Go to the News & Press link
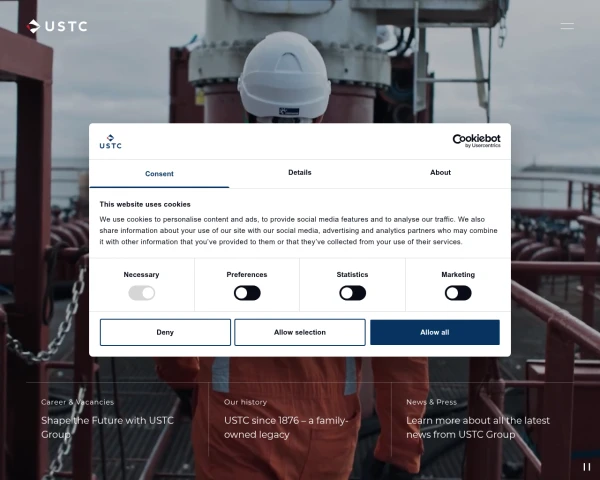 [x=431, y=402]
